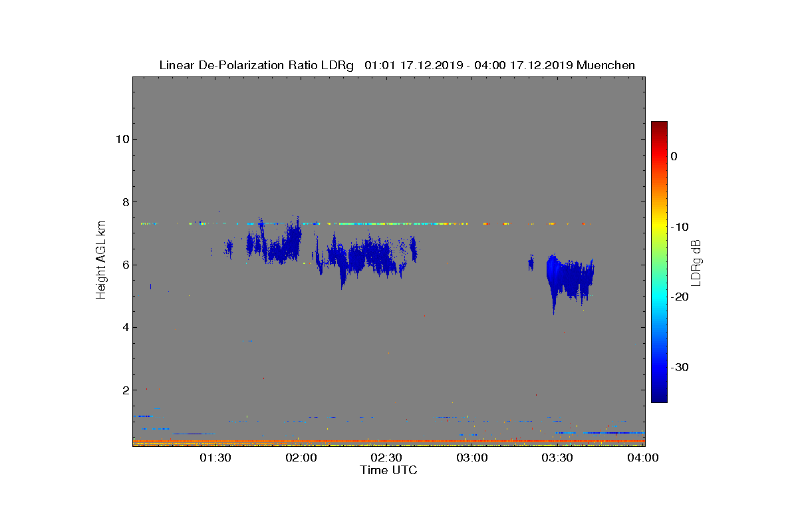Click the colorbar value -30

click(678, 367)
